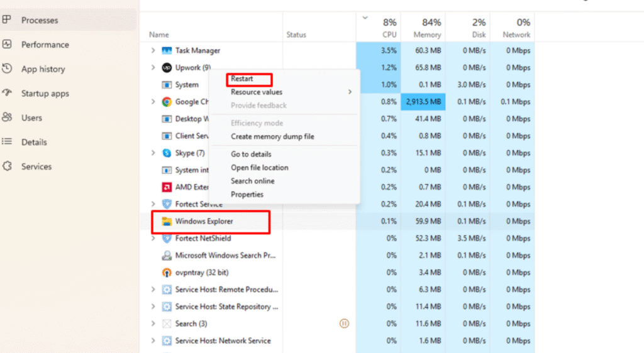Viewport: 644px width, 353px height.
Task: Click the Fortect Service shield icon
Action: click(x=166, y=204)
